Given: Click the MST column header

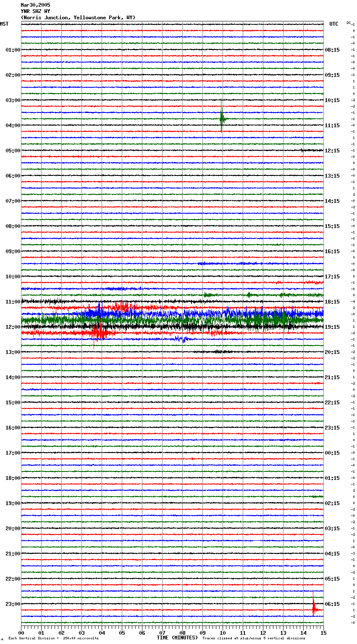Looking at the screenshot, I should point(4,24).
